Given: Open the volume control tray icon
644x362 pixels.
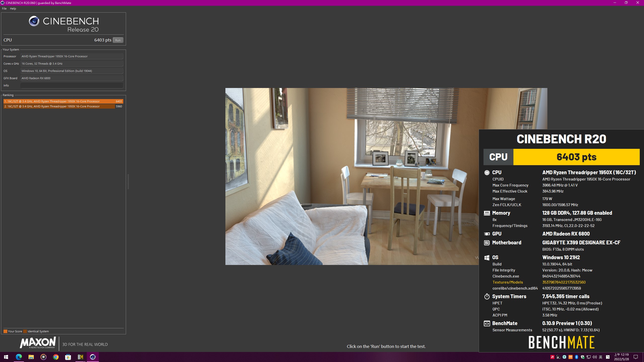Looking at the screenshot, I should click(595, 357).
